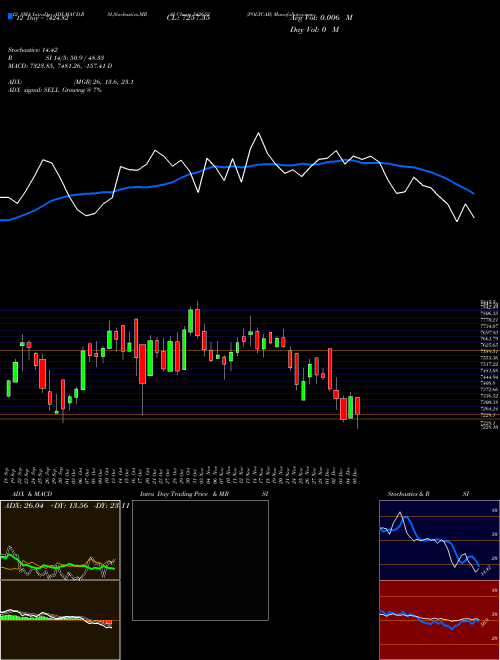
Task: Open the ADX line chart panel
Action: (x=60, y=540)
